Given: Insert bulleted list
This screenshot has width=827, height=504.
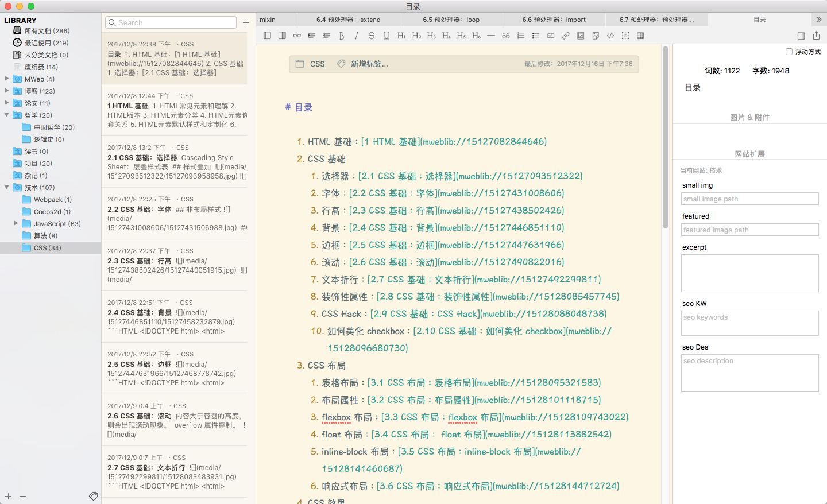Looking at the screenshot, I should coord(536,36).
